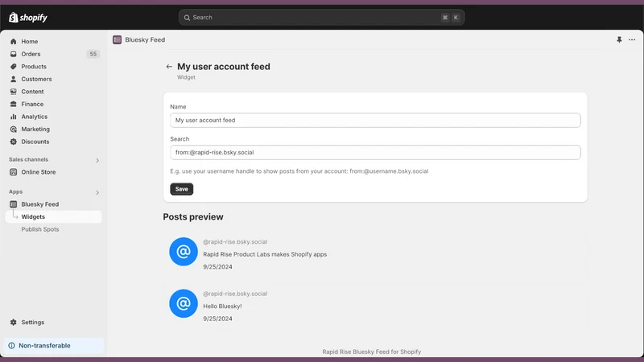Viewport: 644px width, 362px height.
Task: Click the Marketing target icon
Action: pos(14,129)
